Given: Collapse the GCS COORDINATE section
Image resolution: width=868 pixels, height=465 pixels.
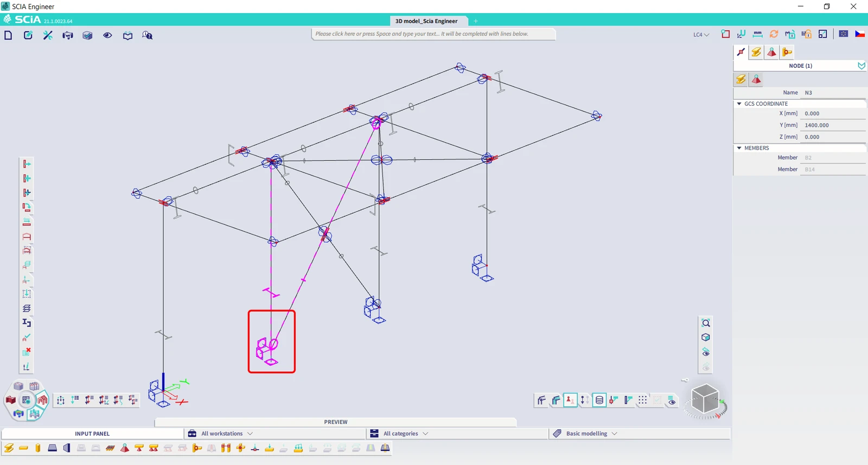Looking at the screenshot, I should click(x=739, y=104).
